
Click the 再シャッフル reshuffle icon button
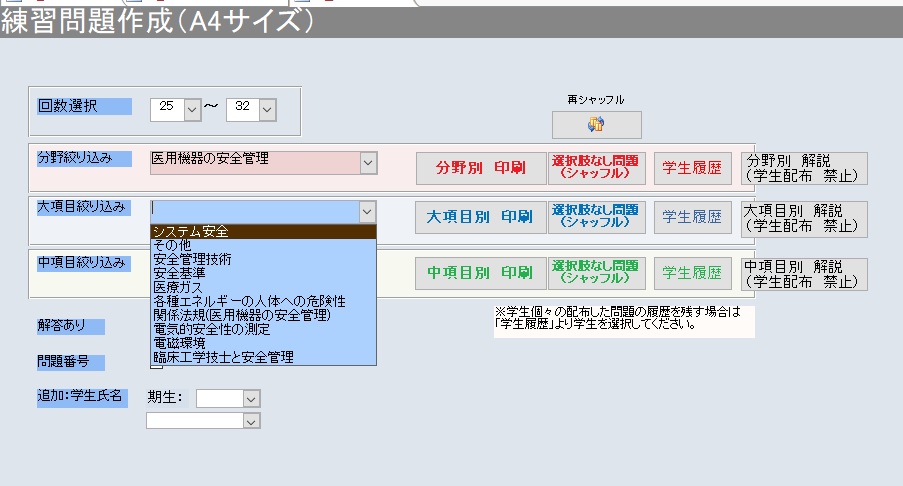pos(597,124)
